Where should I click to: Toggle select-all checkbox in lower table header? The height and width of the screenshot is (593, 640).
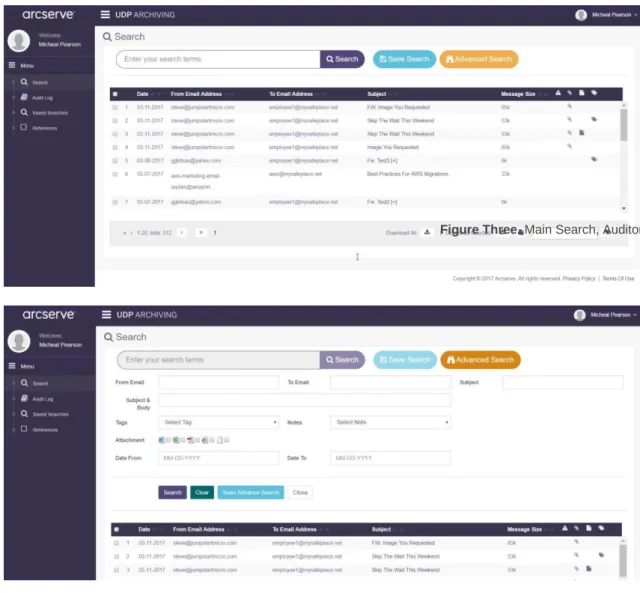(x=116, y=530)
